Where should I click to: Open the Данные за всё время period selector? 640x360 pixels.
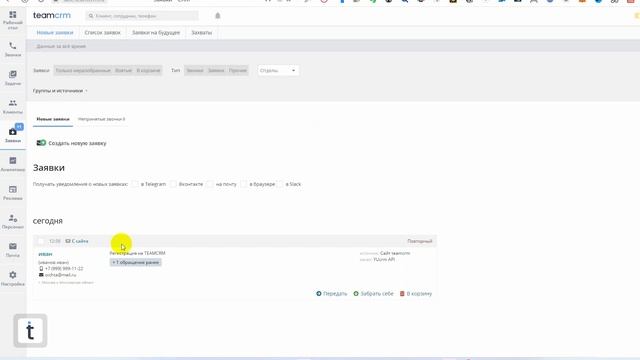coord(61,46)
